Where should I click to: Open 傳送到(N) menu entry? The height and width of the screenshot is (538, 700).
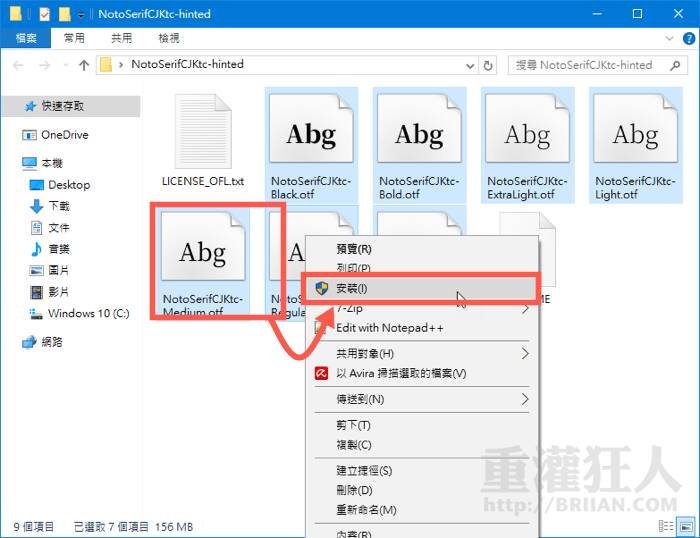pos(422,399)
